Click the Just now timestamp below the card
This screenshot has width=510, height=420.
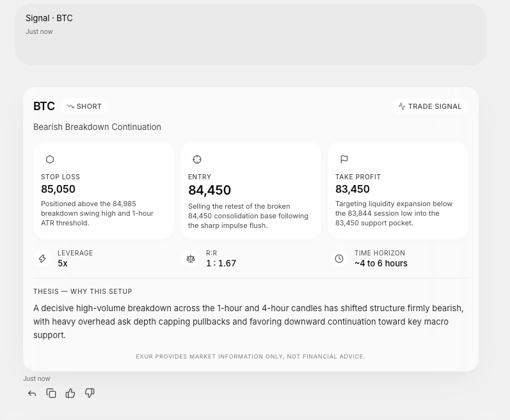click(36, 378)
